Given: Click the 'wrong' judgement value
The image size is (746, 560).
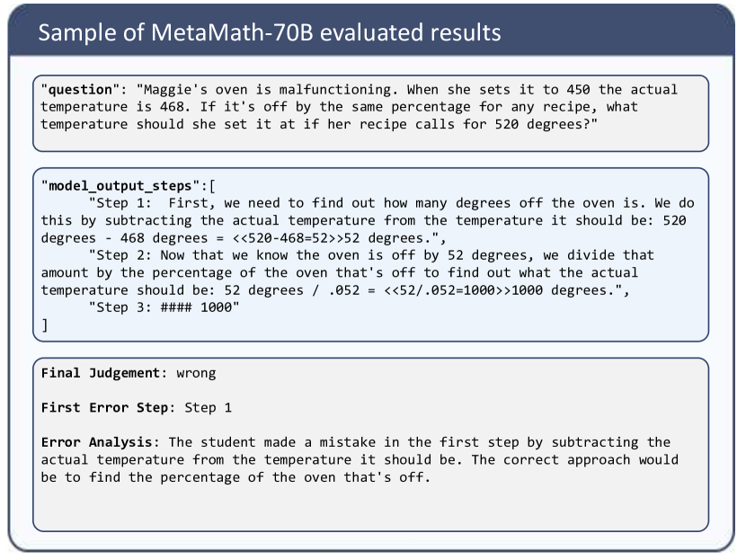Looking at the screenshot, I should pyautogui.click(x=196, y=374).
